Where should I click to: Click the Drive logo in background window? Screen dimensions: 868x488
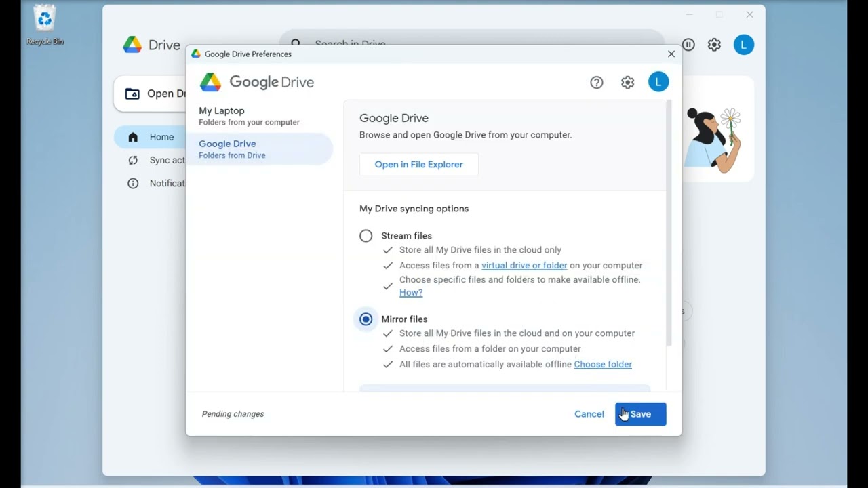click(151, 45)
